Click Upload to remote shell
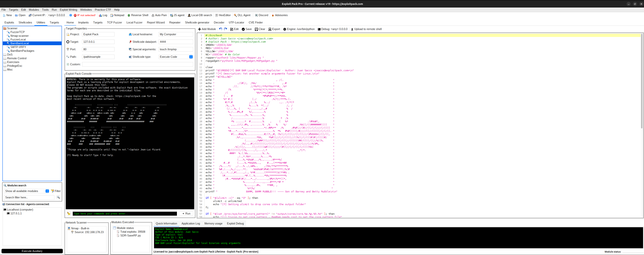This screenshot has height=255, width=644. click(x=366, y=29)
